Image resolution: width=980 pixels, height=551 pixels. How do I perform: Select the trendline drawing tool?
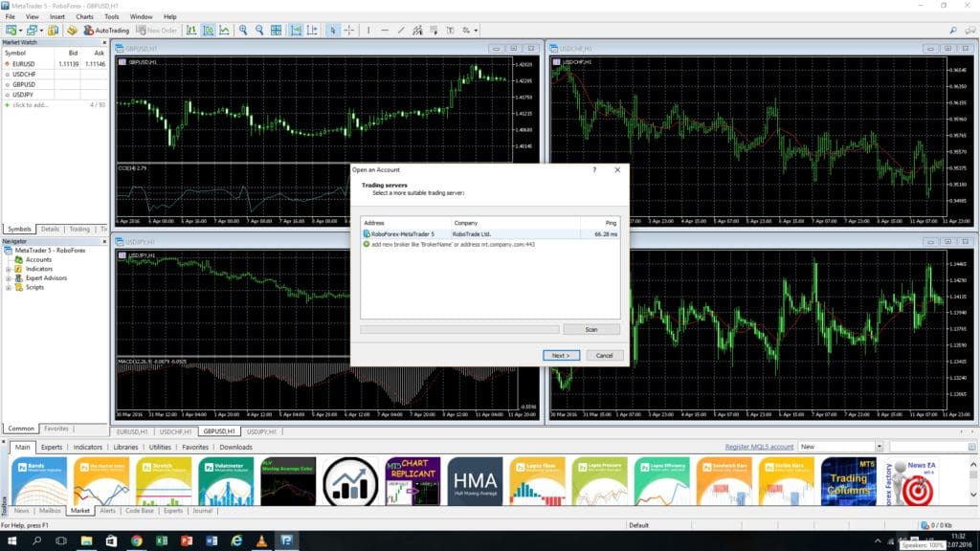[x=401, y=30]
